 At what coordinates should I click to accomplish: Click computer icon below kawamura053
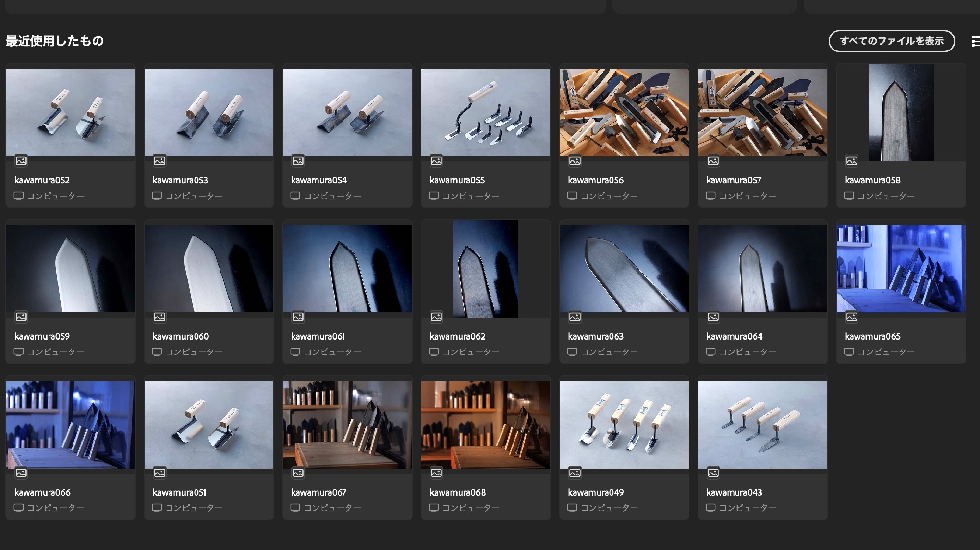[x=157, y=196]
